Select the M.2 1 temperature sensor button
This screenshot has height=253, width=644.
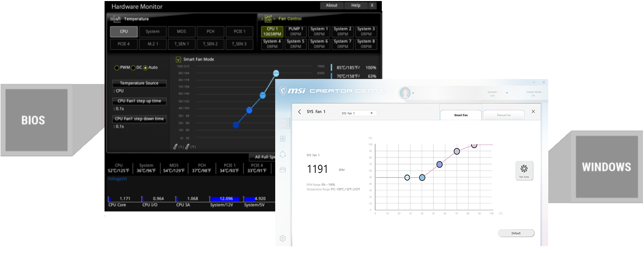[x=152, y=44]
